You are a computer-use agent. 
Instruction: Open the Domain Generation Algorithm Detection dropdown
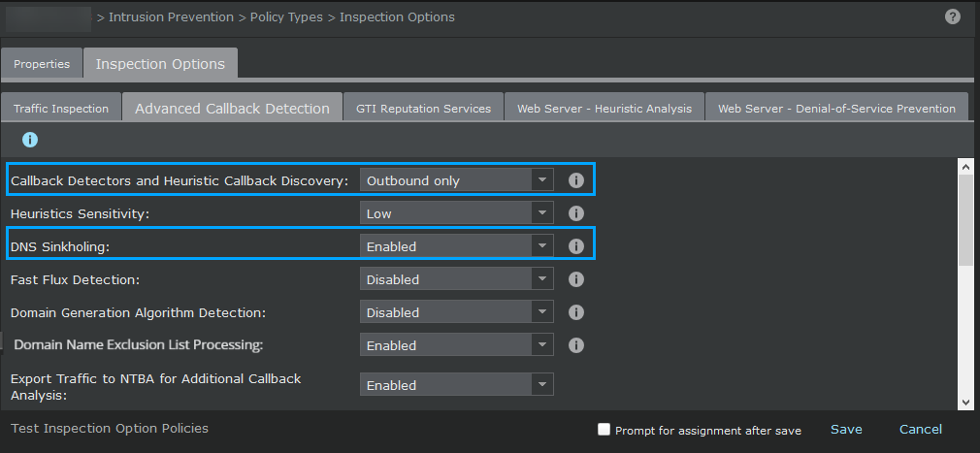click(x=457, y=312)
